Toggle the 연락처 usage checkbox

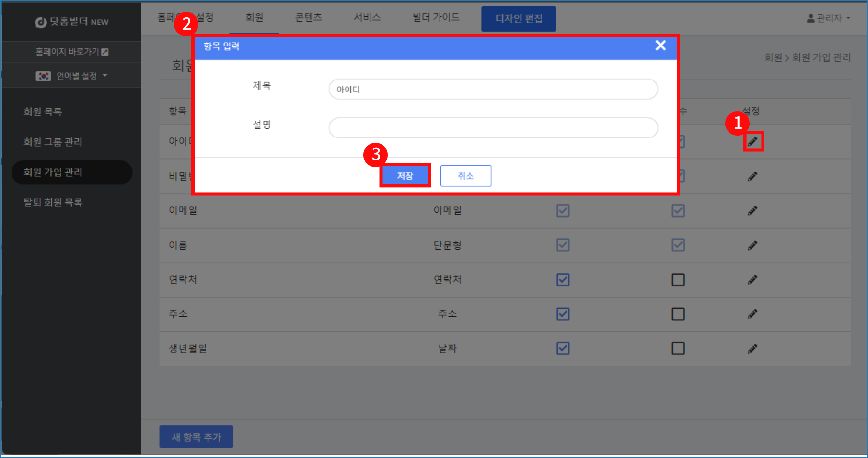[x=563, y=280]
